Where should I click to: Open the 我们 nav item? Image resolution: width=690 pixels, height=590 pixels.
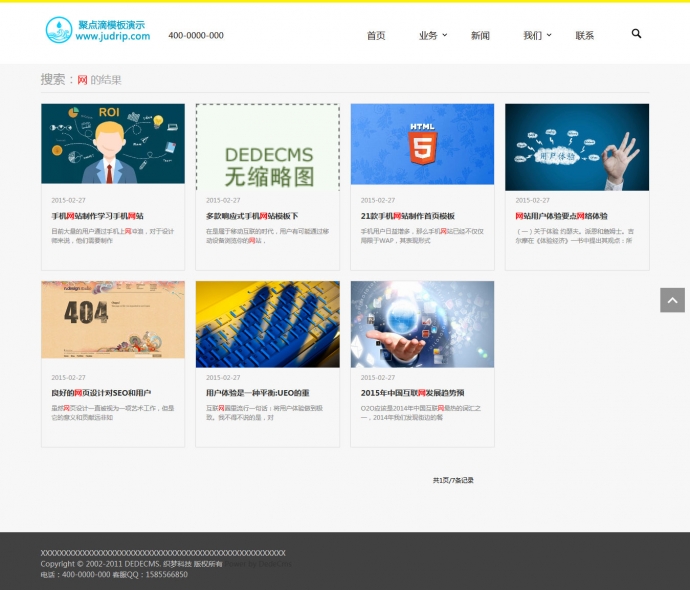click(532, 36)
